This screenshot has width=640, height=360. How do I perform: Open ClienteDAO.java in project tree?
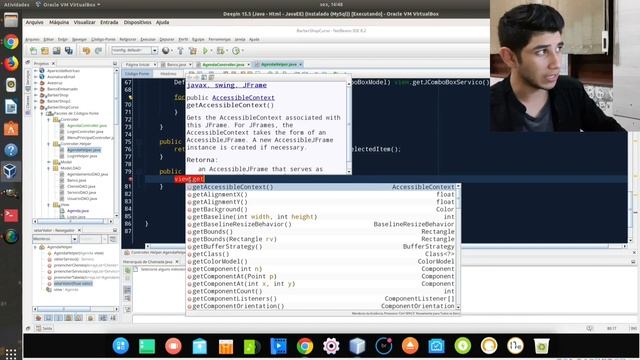tap(82, 187)
